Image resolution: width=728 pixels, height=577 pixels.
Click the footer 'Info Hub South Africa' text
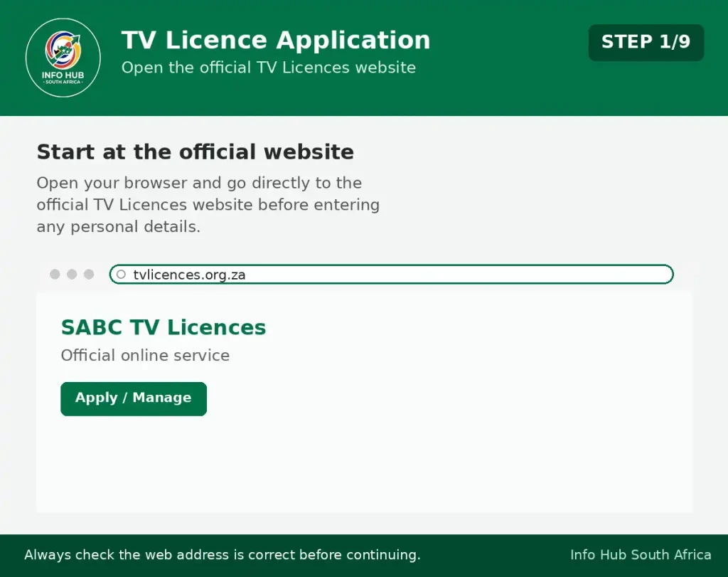pos(641,555)
